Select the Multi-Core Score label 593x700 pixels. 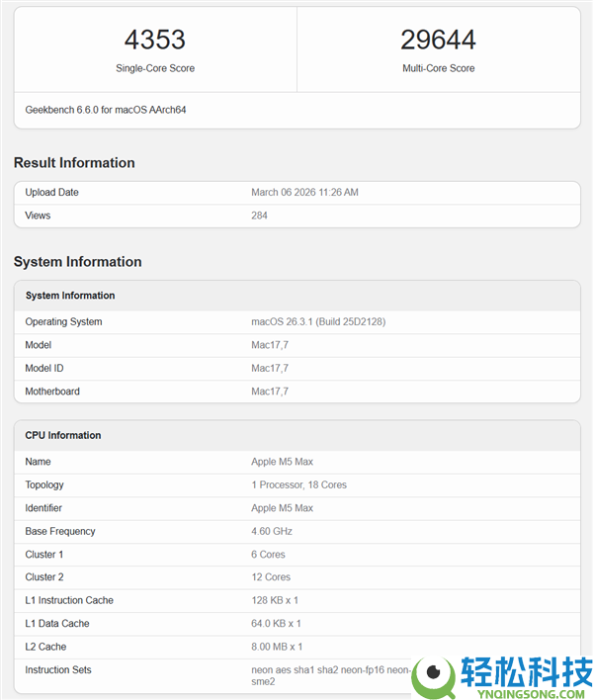click(438, 68)
